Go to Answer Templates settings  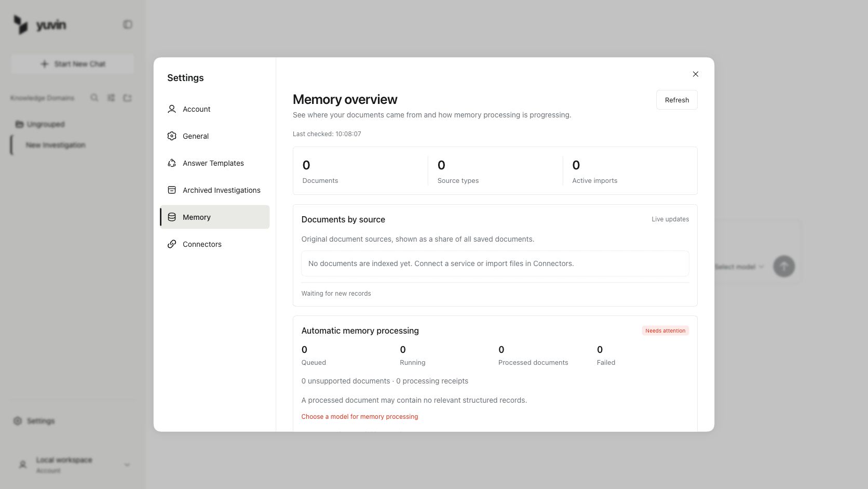point(214,163)
